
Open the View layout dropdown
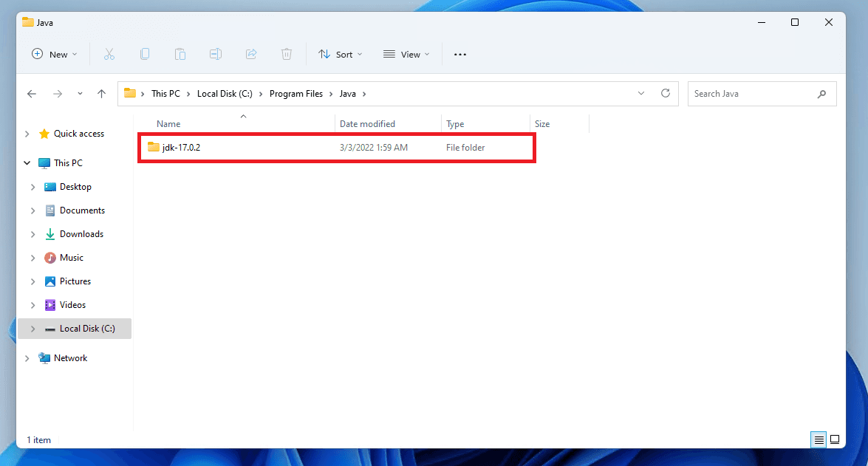(406, 54)
